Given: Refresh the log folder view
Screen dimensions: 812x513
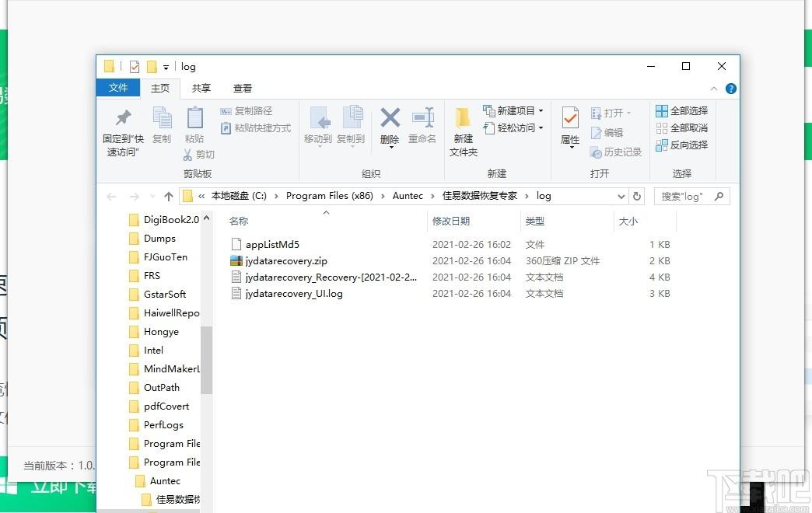Looking at the screenshot, I should coord(637,196).
